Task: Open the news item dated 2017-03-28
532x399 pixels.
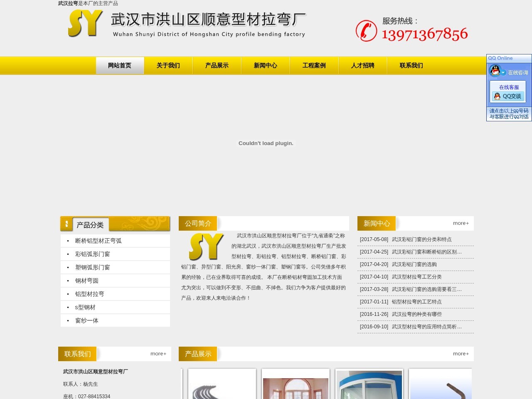Action: point(427,289)
